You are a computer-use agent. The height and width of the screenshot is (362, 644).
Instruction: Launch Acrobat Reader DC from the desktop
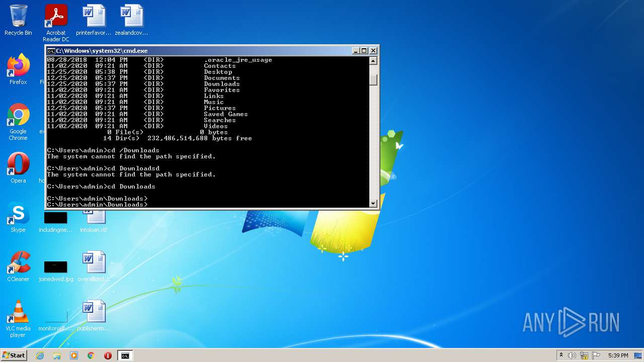point(56,23)
